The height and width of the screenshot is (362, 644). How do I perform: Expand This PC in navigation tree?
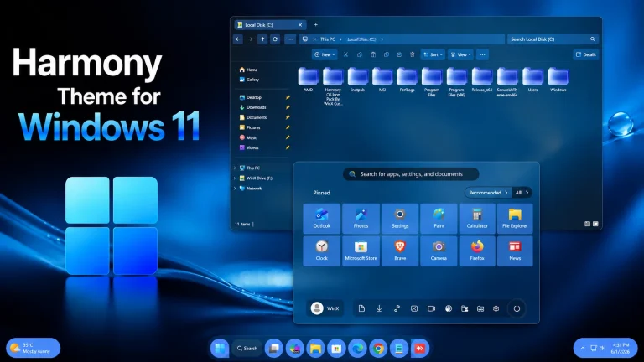pos(235,168)
